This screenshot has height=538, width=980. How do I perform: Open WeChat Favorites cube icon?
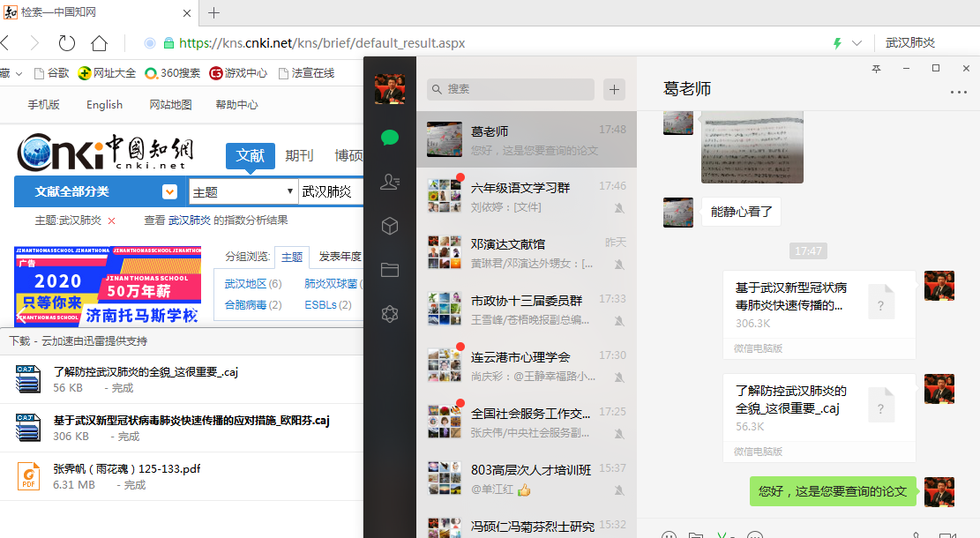pyautogui.click(x=389, y=227)
